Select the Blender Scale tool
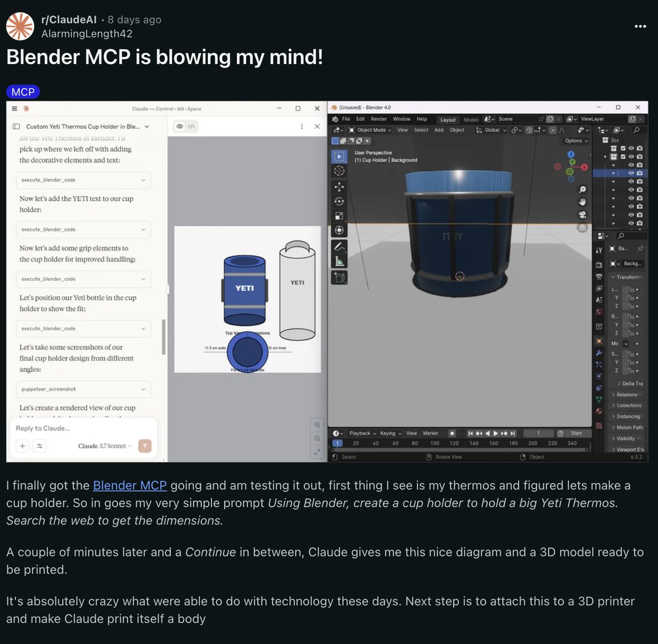 (339, 216)
